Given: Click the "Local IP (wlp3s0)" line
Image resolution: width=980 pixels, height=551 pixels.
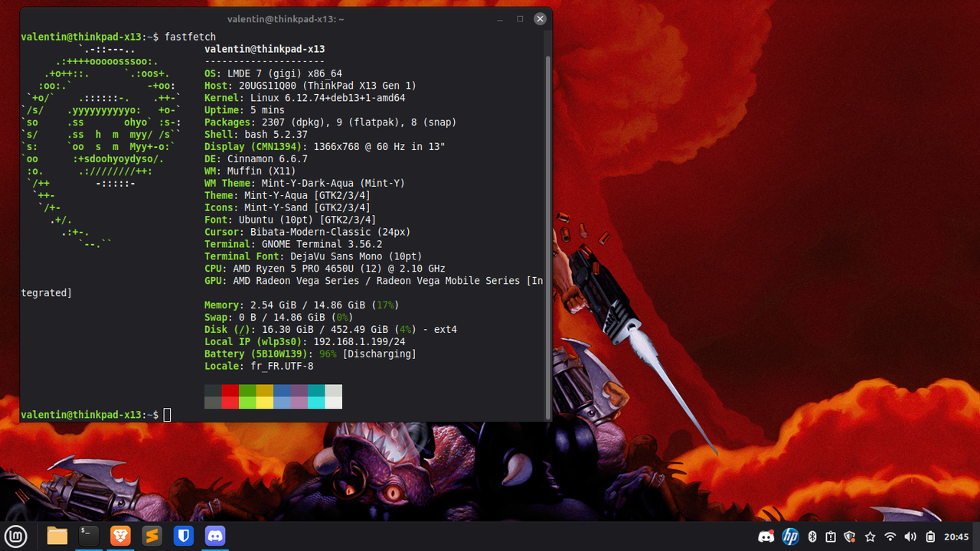Looking at the screenshot, I should click(305, 342).
